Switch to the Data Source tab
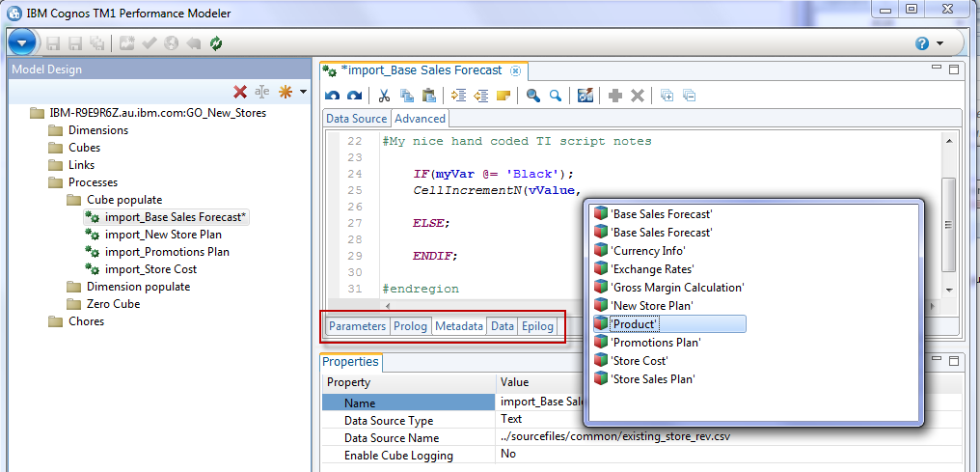980x472 pixels. point(358,118)
